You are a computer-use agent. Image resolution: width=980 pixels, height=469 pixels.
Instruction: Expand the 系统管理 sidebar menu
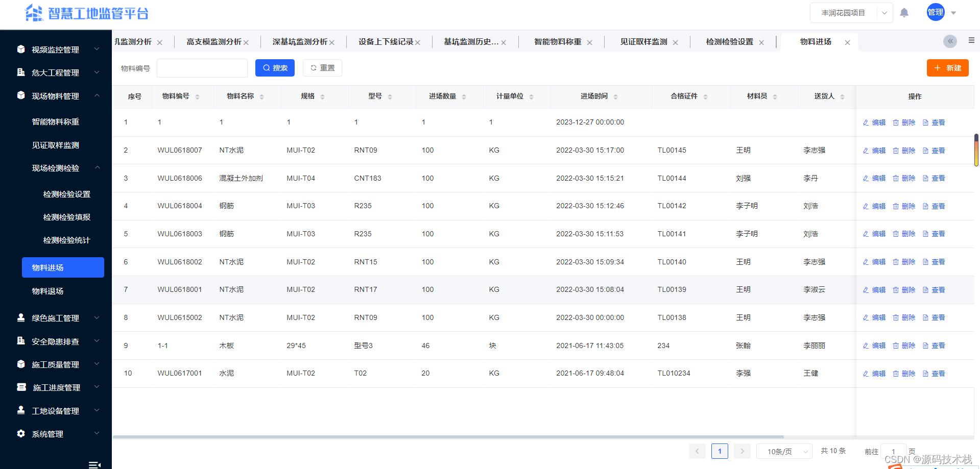[x=56, y=434]
